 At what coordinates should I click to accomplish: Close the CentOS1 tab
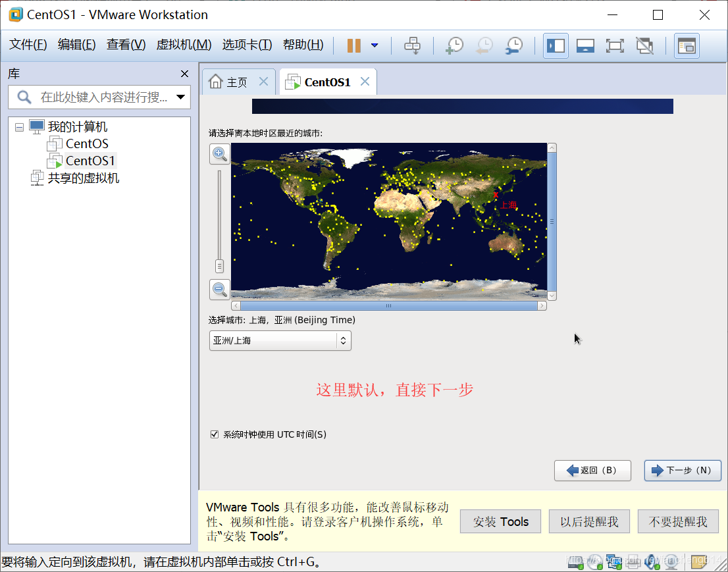point(365,82)
